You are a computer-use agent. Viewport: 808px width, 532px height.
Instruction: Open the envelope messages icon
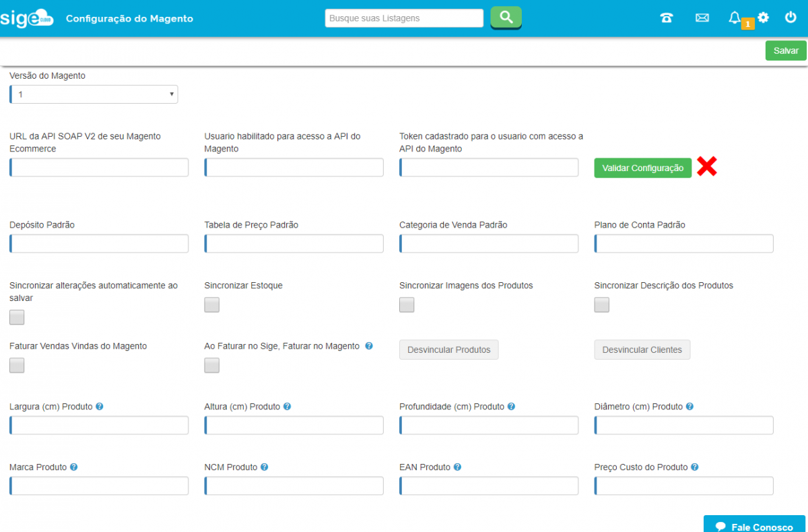pyautogui.click(x=702, y=18)
